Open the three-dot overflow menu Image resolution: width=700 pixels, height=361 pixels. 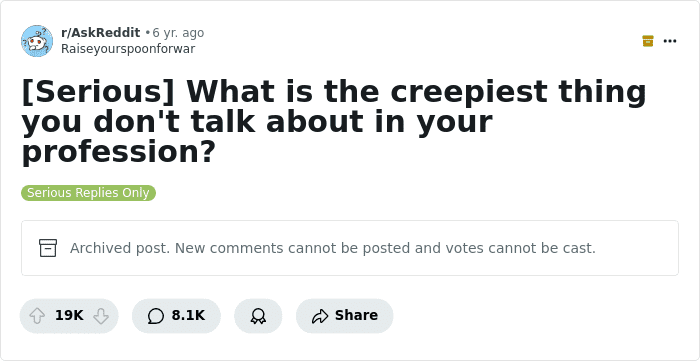(670, 41)
